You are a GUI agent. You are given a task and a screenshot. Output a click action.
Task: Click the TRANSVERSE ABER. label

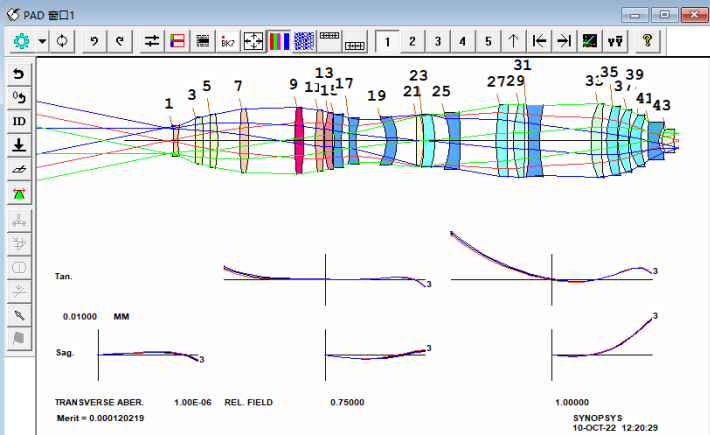click(x=99, y=402)
